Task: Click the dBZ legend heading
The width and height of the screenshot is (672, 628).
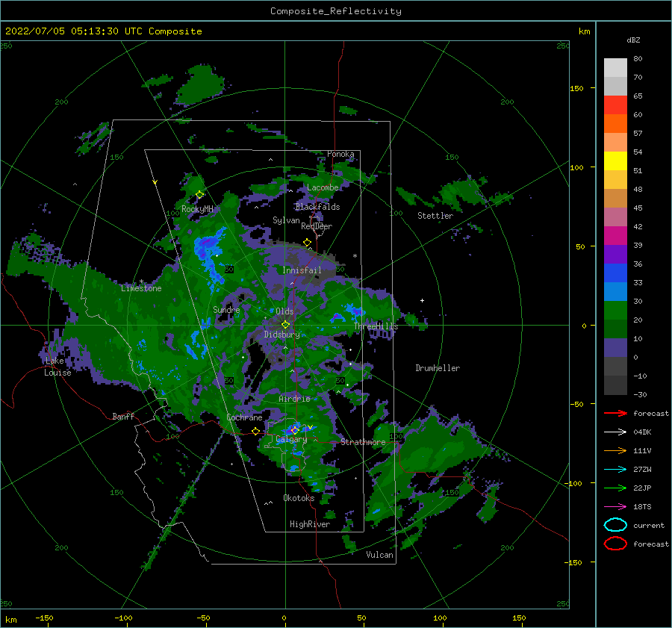Action: point(633,40)
